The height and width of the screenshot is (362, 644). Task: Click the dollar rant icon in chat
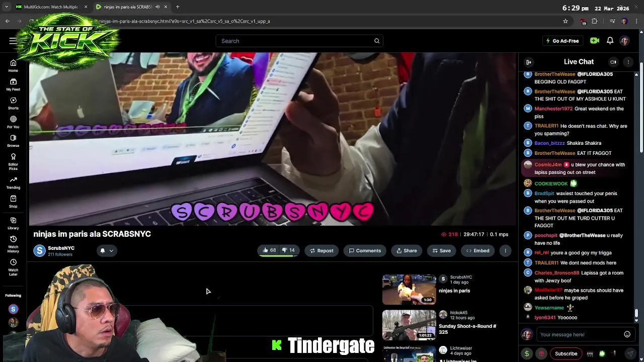pyautogui.click(x=527, y=353)
